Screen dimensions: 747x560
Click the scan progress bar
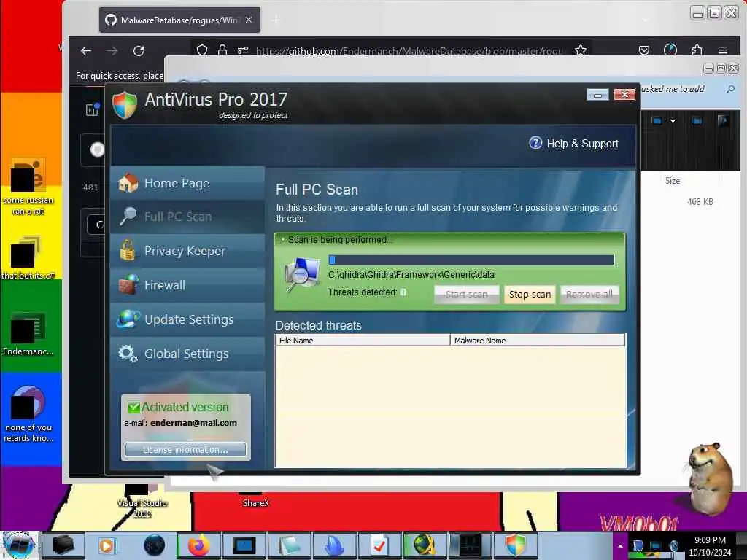[x=471, y=260]
